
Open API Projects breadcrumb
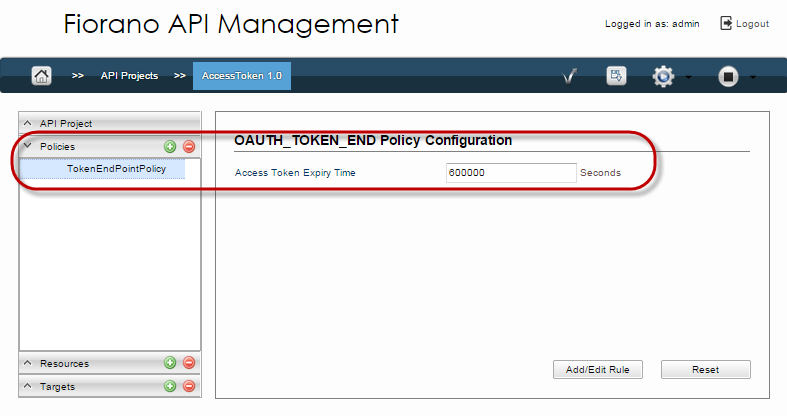tap(129, 76)
